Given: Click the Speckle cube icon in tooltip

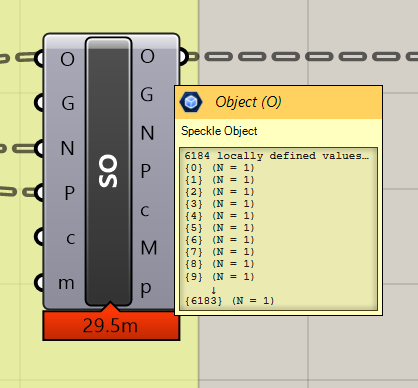Looking at the screenshot, I should (x=191, y=102).
